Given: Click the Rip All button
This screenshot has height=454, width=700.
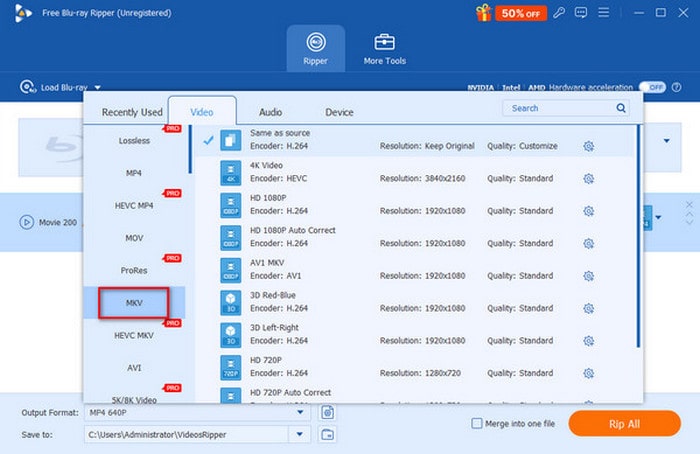Looking at the screenshot, I should [x=625, y=424].
